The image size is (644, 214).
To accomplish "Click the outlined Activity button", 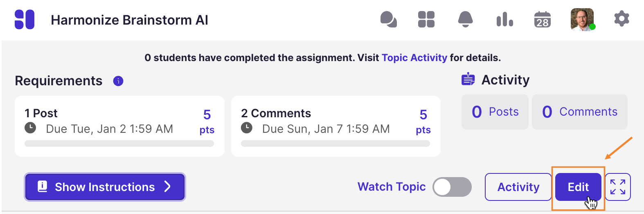I will 518,187.
